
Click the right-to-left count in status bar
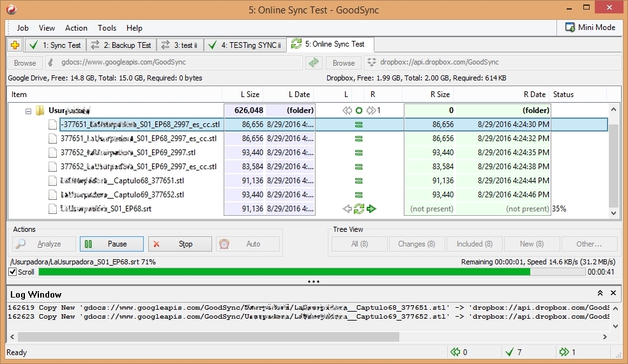coord(459,352)
